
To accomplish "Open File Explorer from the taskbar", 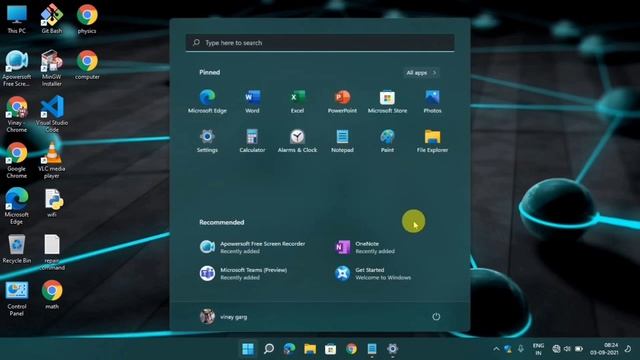I will (x=310, y=349).
